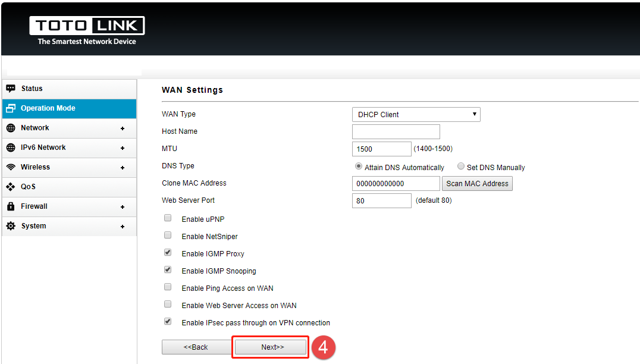Enable the uPNP checkbox
Image resolution: width=640 pixels, height=364 pixels.
coord(168,218)
